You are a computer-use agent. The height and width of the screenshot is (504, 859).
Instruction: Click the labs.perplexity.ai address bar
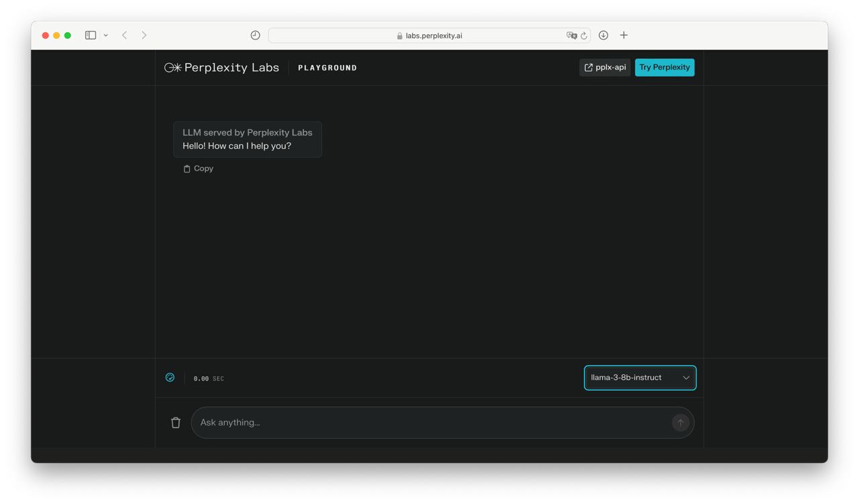(429, 36)
